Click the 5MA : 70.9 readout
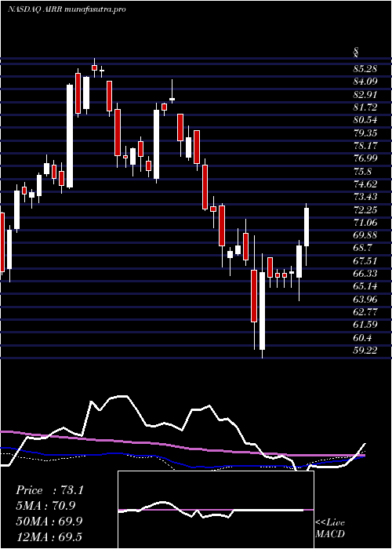Image resolution: width=392 pixels, height=549 pixels. click(46, 506)
